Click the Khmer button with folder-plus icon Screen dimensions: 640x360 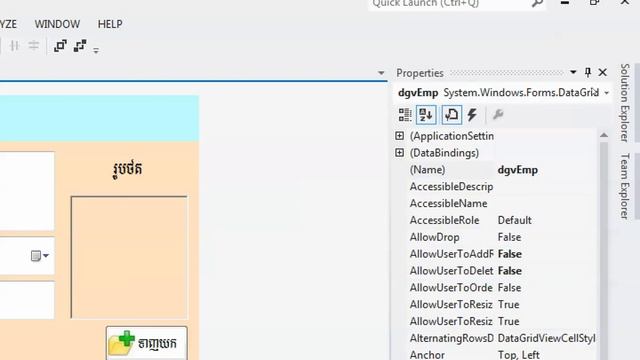[x=147, y=343]
